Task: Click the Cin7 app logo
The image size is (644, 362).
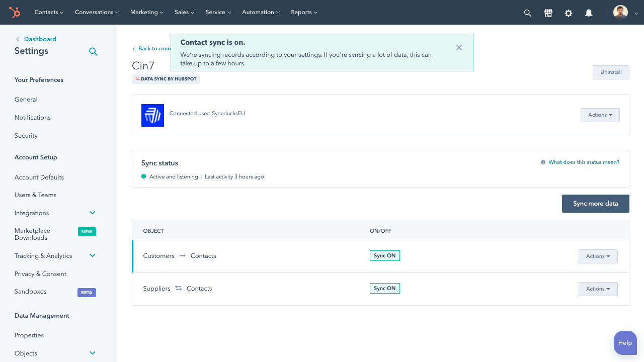Action: (x=152, y=115)
